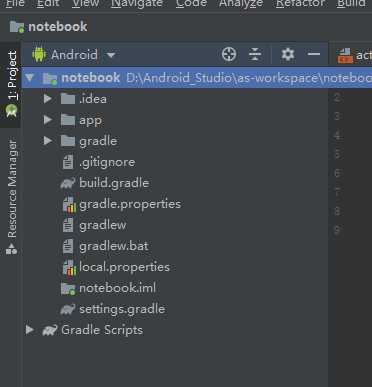Select the gradlew.bat file name
The image size is (372, 387).
click(x=114, y=246)
